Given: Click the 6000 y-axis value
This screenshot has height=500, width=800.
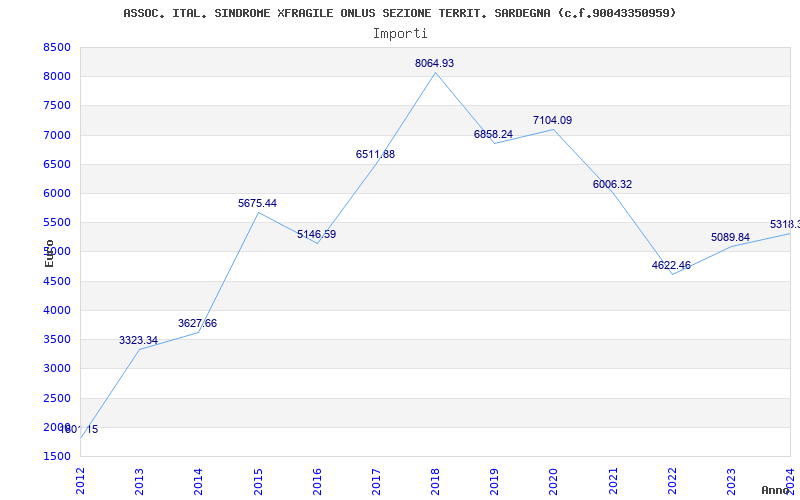Looking at the screenshot, I should click(57, 193).
